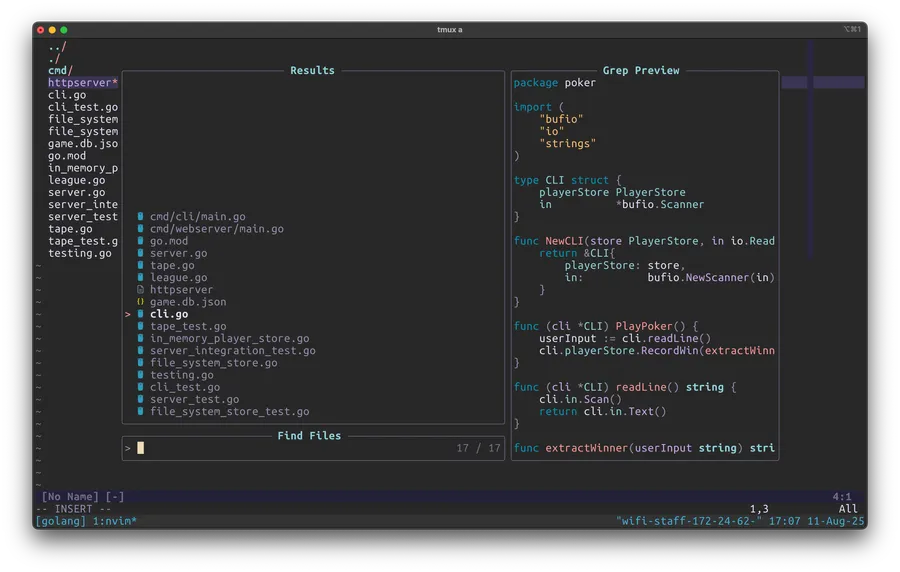
Task: Choose cli_test.go in Results list
Action: pyautogui.click(x=185, y=387)
